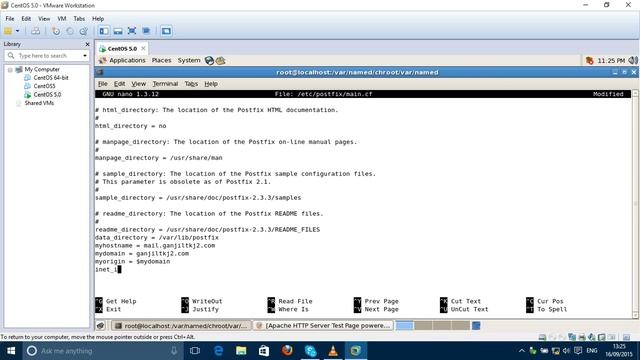Screen dimensions: 640x360
Task: Select Shared VMs in the library
Action: coord(39,103)
